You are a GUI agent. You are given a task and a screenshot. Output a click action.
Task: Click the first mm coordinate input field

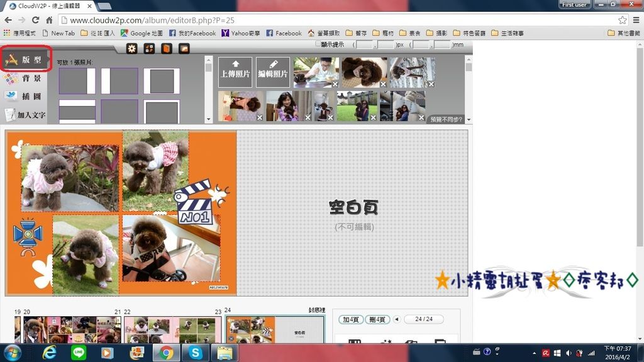coord(421,45)
